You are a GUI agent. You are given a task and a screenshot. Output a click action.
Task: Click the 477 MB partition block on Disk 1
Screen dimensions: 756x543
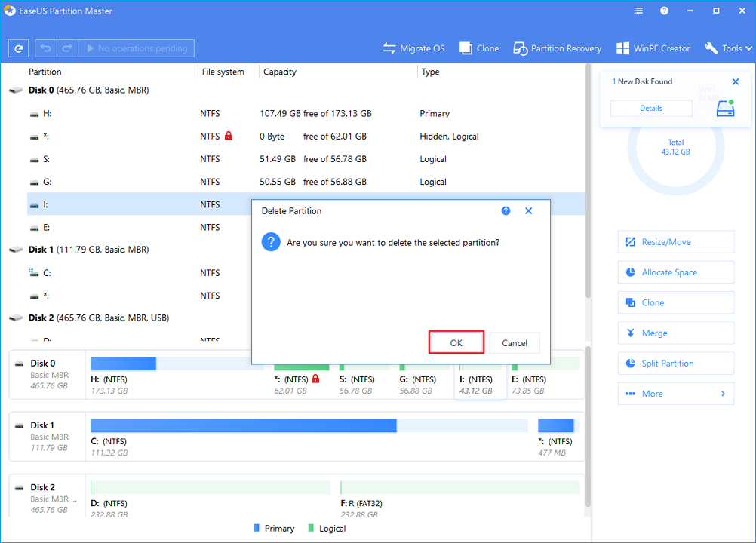point(558,437)
